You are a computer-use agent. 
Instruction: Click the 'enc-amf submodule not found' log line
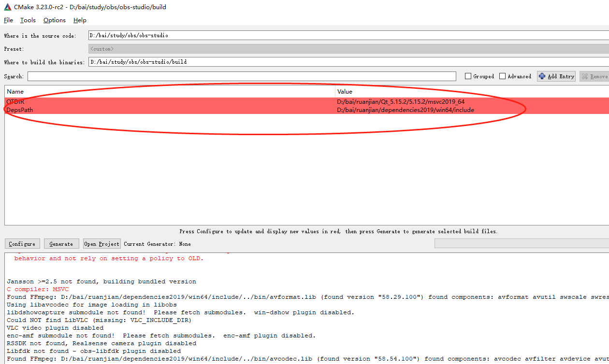161,336
